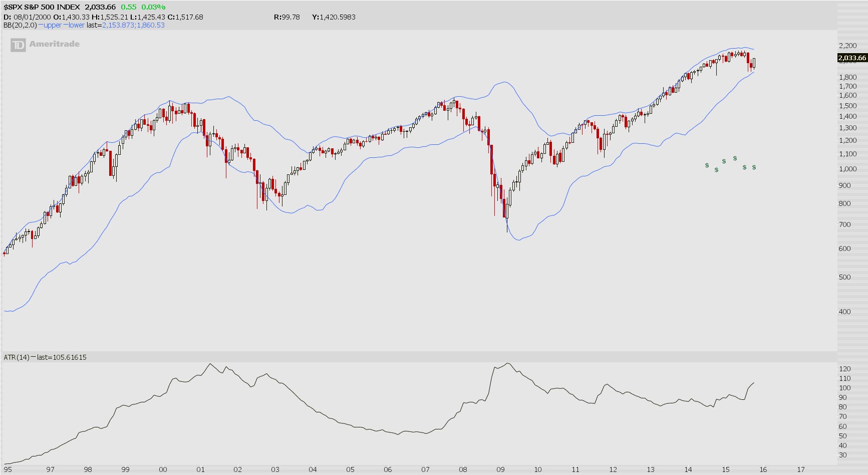Click the leftmost green dollar dividend marker

(707, 165)
